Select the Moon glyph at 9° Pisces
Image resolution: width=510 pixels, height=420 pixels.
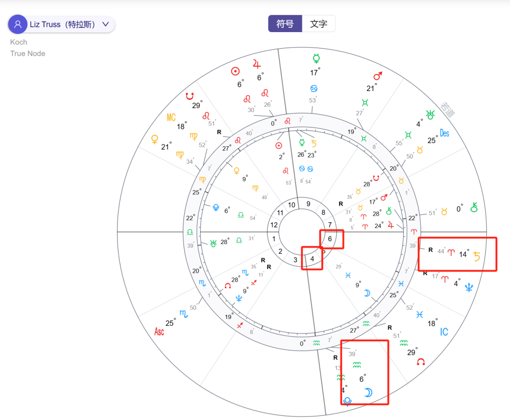(367, 293)
